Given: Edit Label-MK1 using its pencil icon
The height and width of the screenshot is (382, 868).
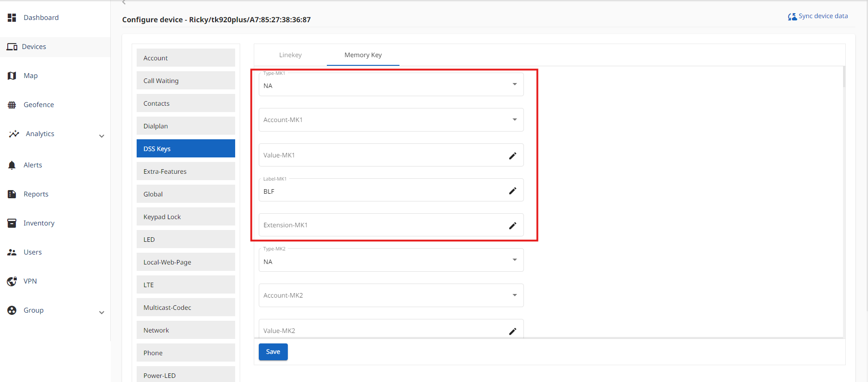Looking at the screenshot, I should (513, 191).
